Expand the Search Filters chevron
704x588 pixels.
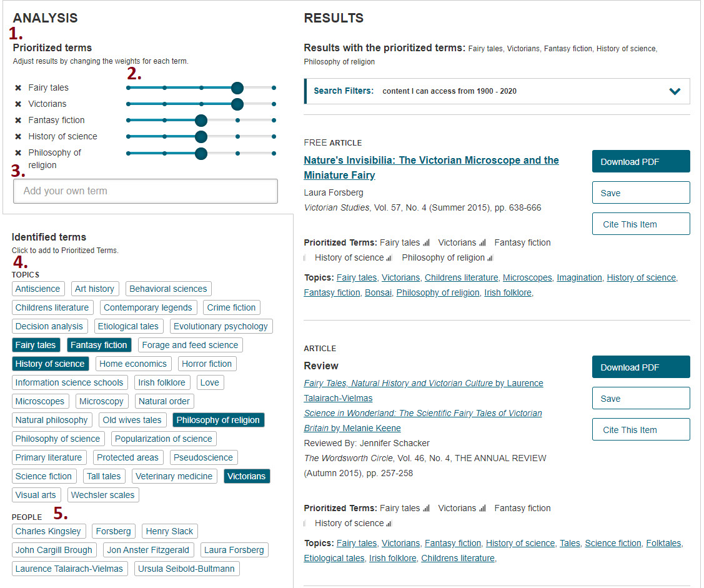(x=674, y=91)
